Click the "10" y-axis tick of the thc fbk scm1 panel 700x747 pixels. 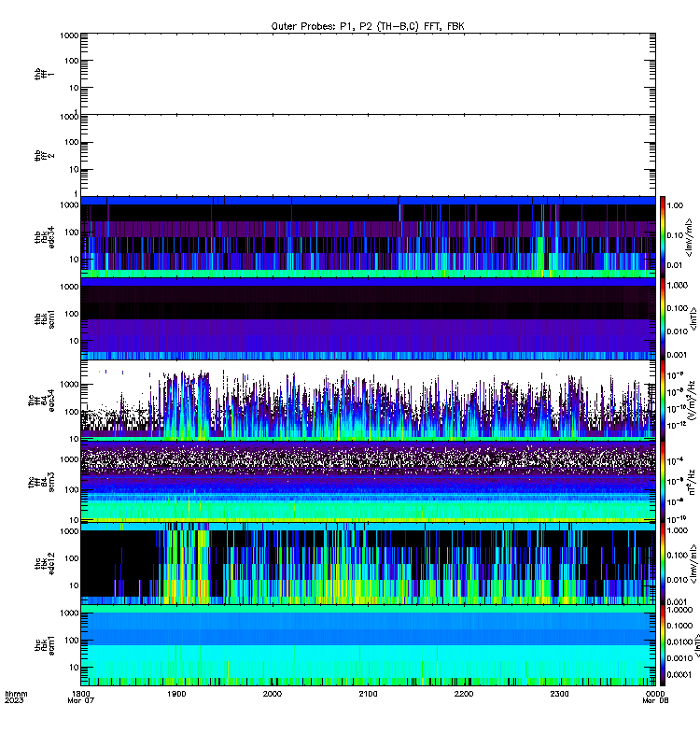click(74, 668)
